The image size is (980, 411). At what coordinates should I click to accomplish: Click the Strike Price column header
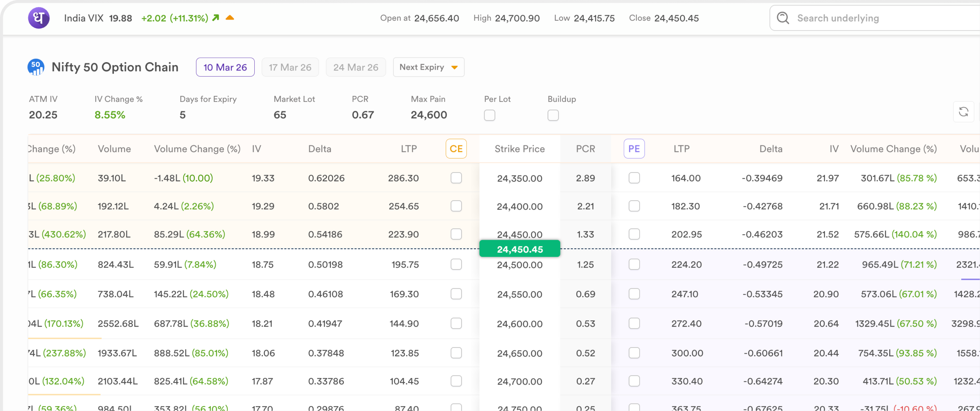pos(519,149)
